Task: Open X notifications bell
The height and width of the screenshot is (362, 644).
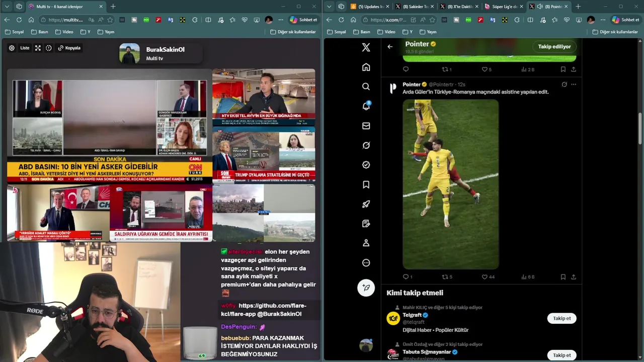Action: pyautogui.click(x=366, y=106)
